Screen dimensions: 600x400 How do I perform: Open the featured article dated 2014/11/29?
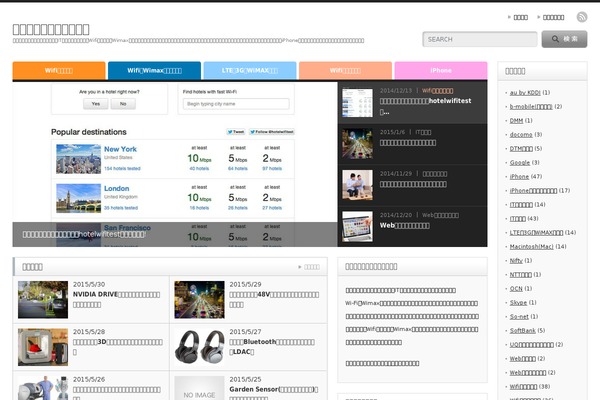413,184
